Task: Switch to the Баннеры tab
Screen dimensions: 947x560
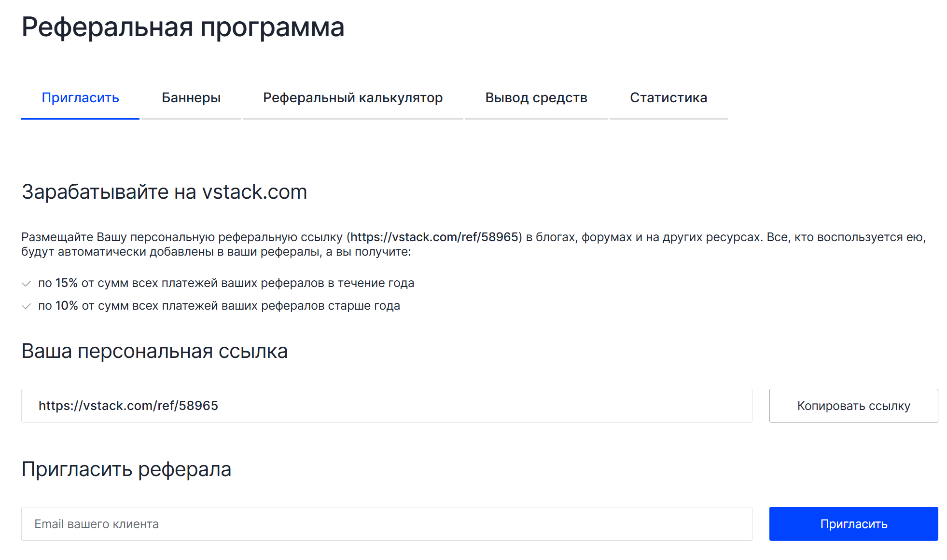Action: [x=191, y=98]
